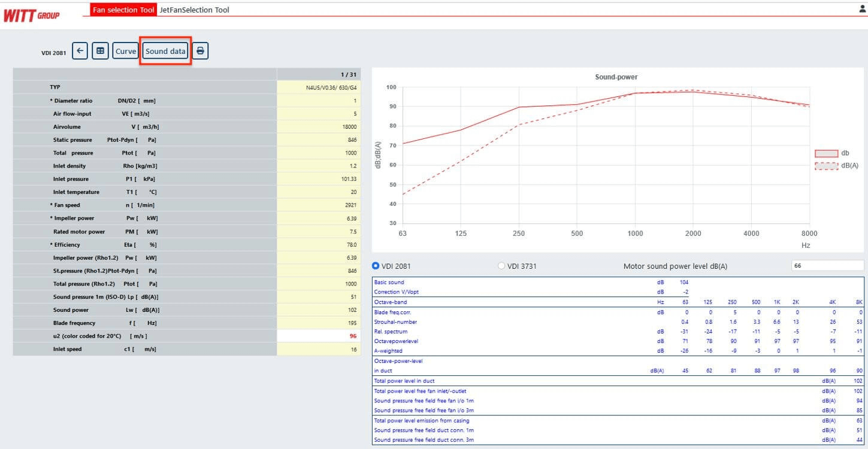868x449 pixels.
Task: Click the A-weighted row label
Action: point(388,351)
